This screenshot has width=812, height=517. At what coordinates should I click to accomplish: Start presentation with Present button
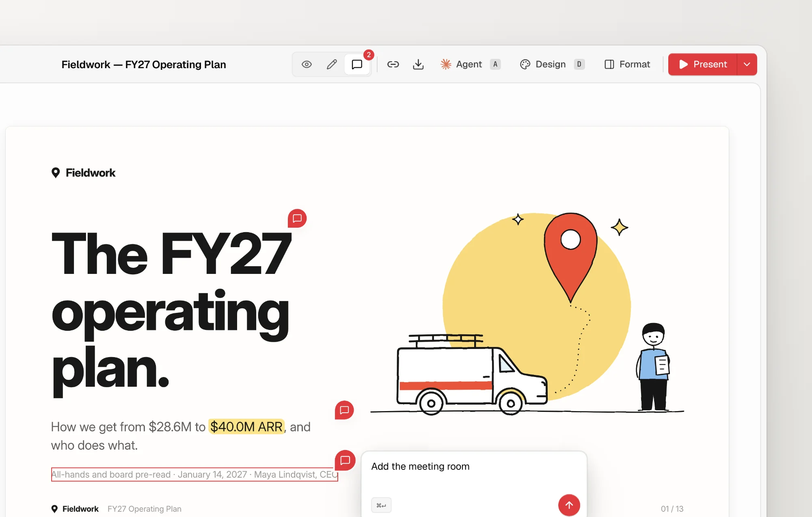pyautogui.click(x=703, y=64)
